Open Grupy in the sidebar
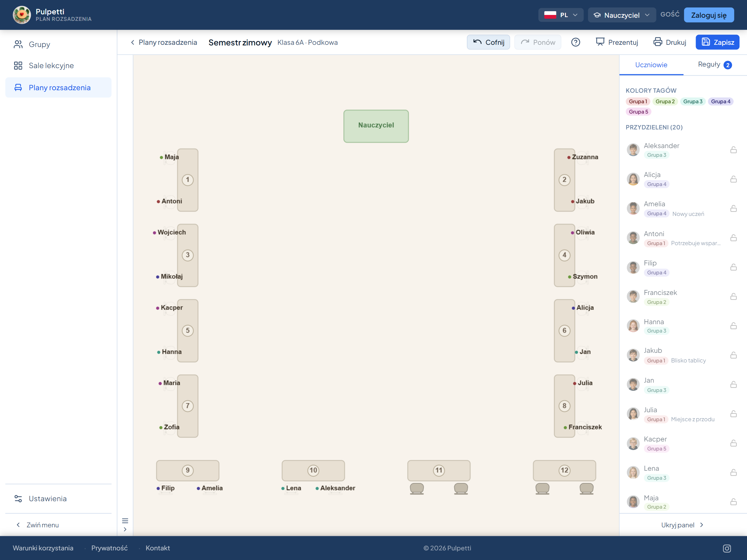The height and width of the screenshot is (560, 747). [59, 44]
